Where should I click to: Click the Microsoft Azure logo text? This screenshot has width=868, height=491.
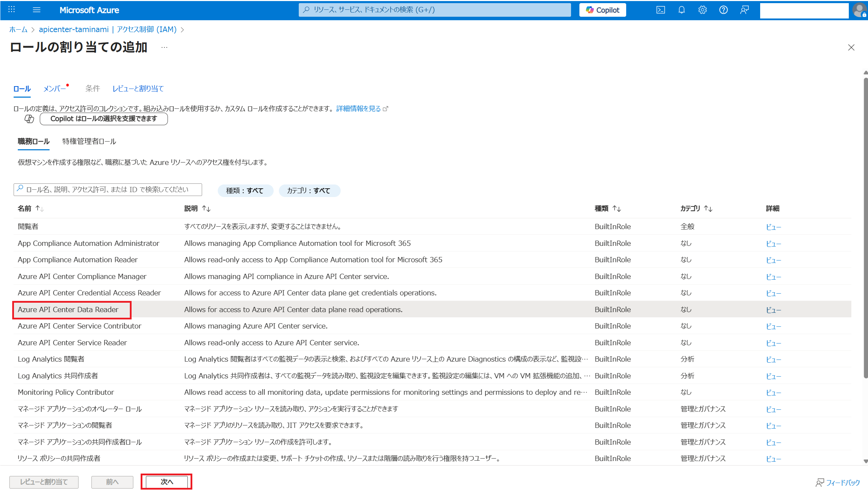[89, 10]
